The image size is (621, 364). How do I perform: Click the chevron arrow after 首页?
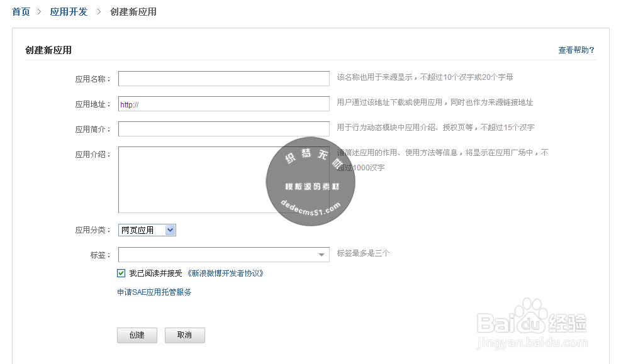[39, 12]
